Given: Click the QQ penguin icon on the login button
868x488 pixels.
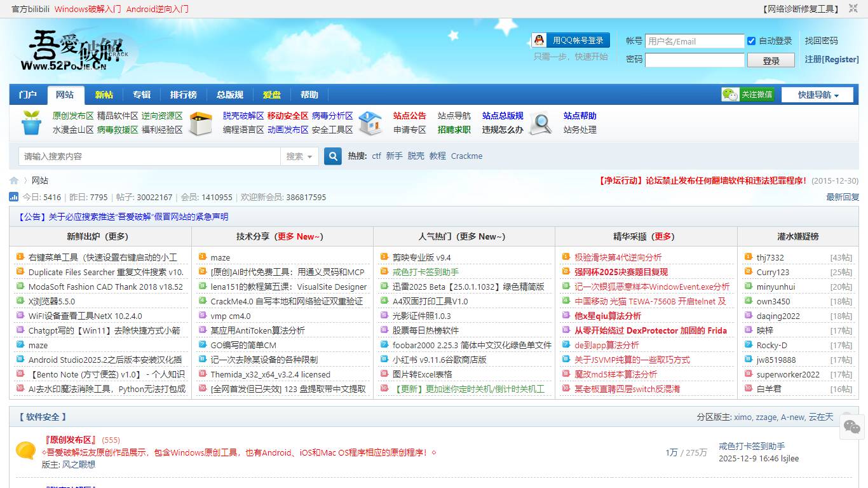Looking at the screenshot, I should (x=539, y=39).
